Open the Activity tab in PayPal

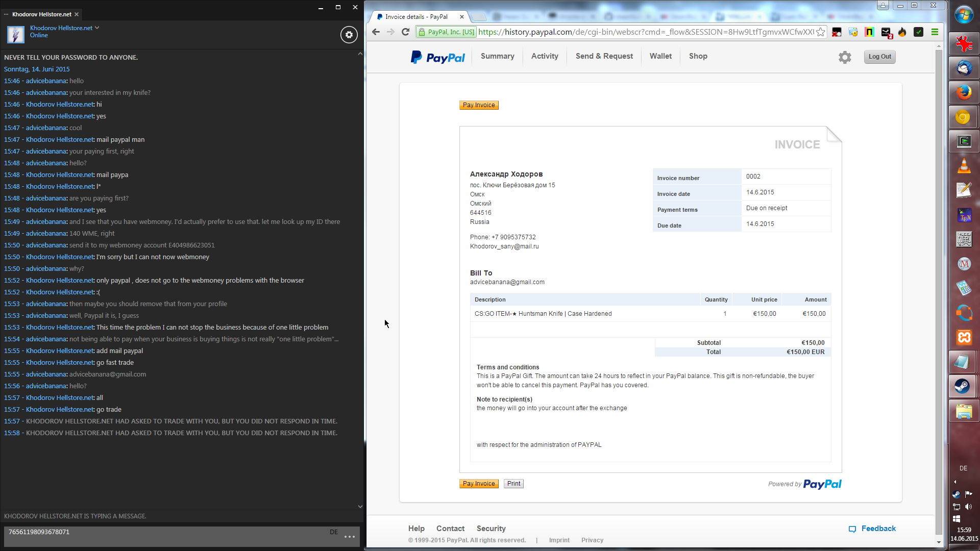pyautogui.click(x=544, y=56)
